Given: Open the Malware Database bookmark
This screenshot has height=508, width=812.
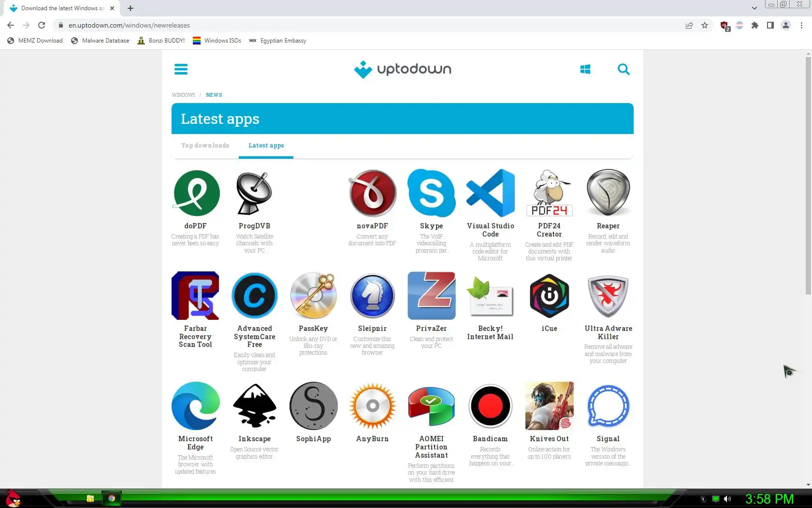Looking at the screenshot, I should [x=100, y=41].
